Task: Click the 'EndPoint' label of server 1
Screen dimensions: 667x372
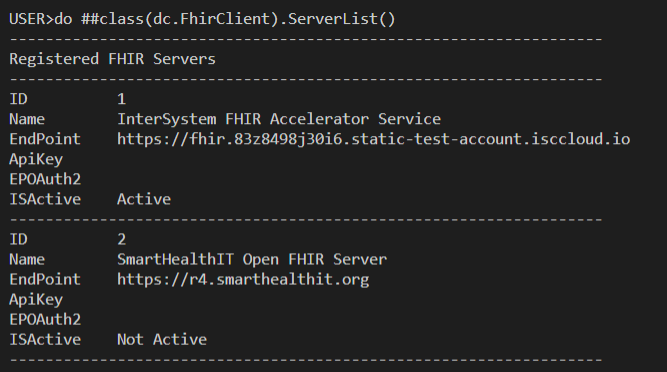Action: tap(45, 139)
